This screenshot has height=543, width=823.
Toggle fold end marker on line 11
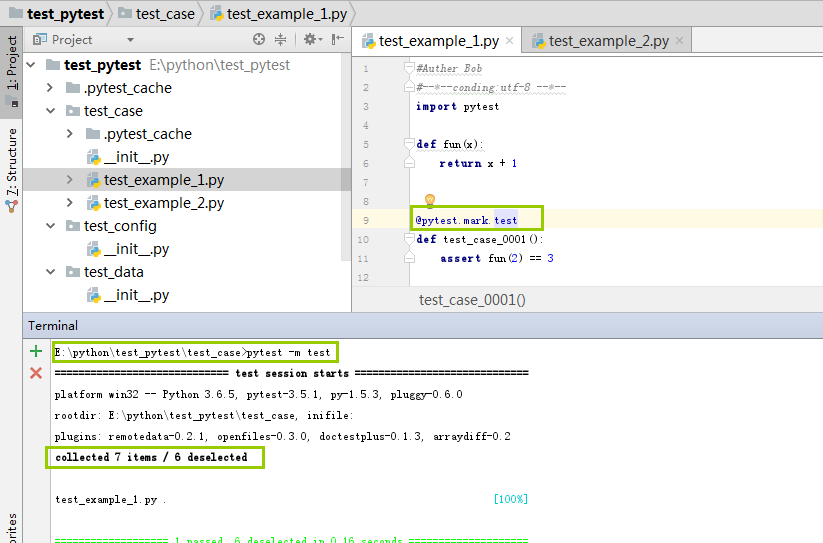(x=409, y=258)
